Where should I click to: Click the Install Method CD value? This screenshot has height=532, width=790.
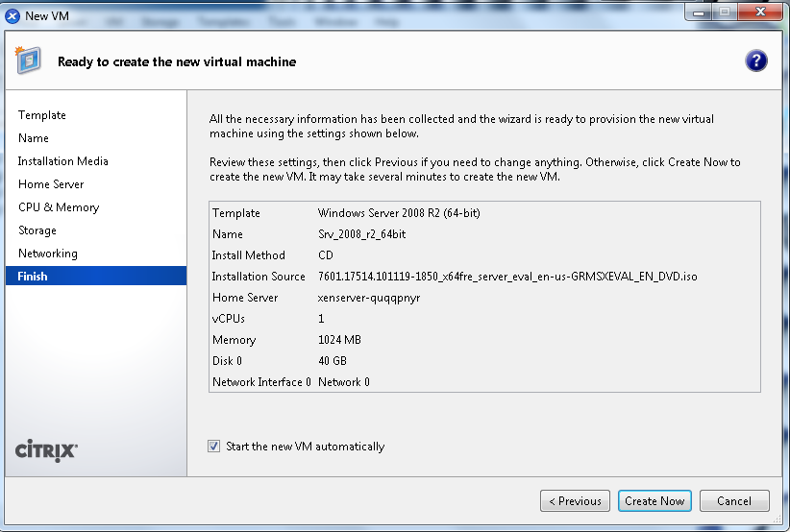(x=326, y=255)
